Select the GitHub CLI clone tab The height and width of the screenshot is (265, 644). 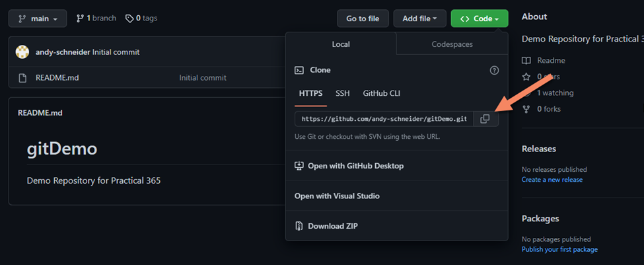pos(382,94)
